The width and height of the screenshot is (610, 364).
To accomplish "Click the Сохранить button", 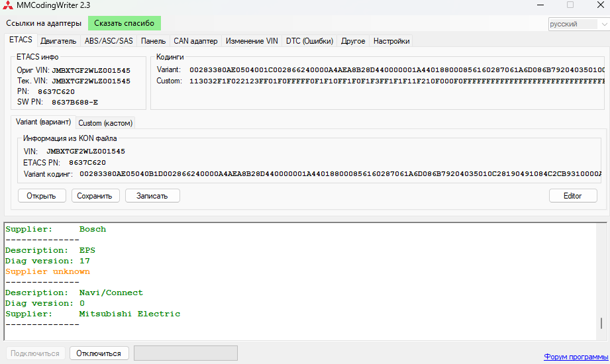I will [95, 196].
